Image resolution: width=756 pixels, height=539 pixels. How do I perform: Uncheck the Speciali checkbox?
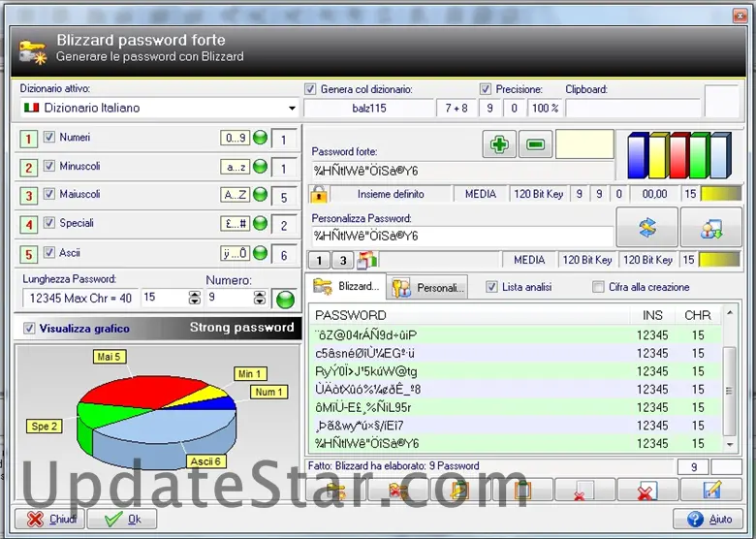point(49,223)
